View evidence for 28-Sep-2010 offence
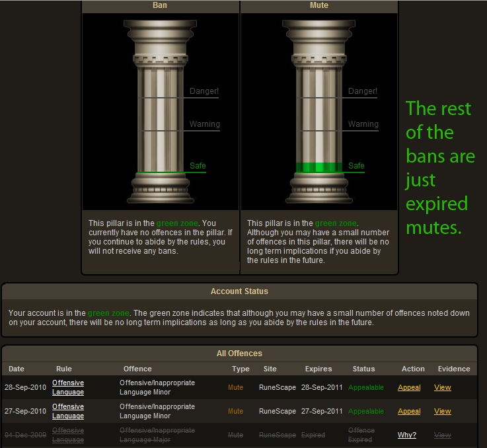 tap(442, 387)
